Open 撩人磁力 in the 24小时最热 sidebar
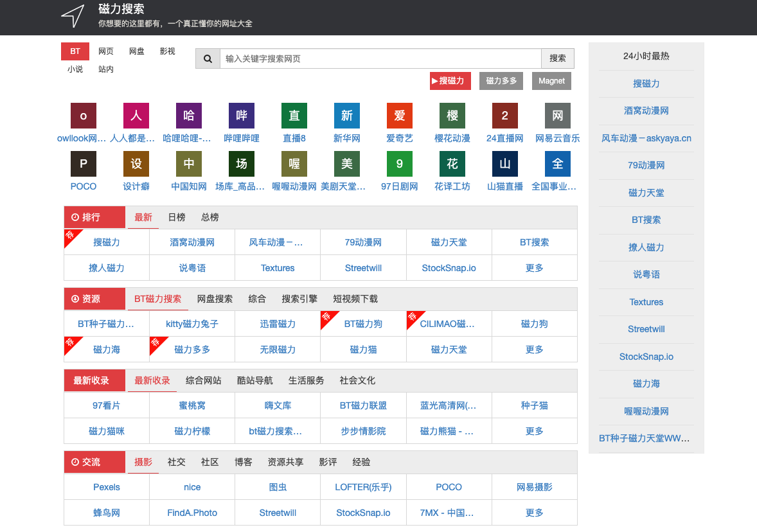This screenshot has width=757, height=532. 646,247
